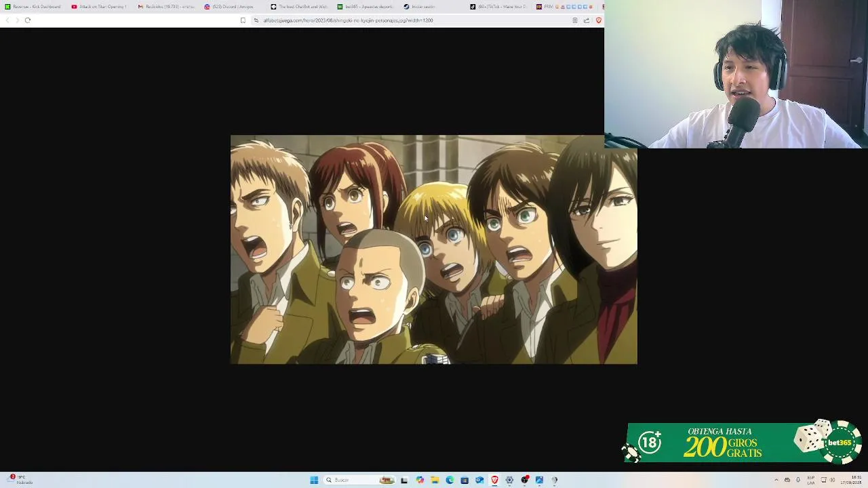Open the Windows Start menu
The height and width of the screenshot is (488, 868).
click(314, 480)
